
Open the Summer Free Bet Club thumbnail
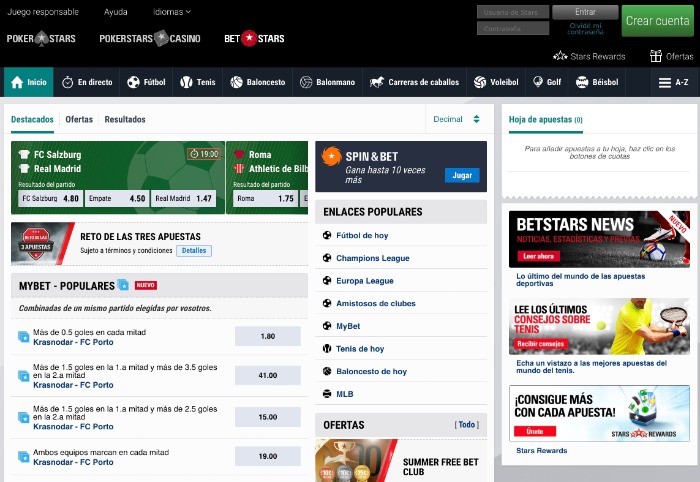(356, 461)
